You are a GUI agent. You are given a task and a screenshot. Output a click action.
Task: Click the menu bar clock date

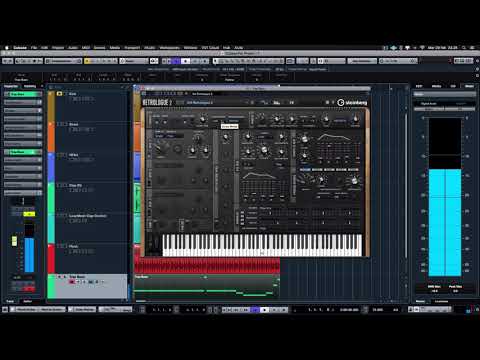(442, 48)
